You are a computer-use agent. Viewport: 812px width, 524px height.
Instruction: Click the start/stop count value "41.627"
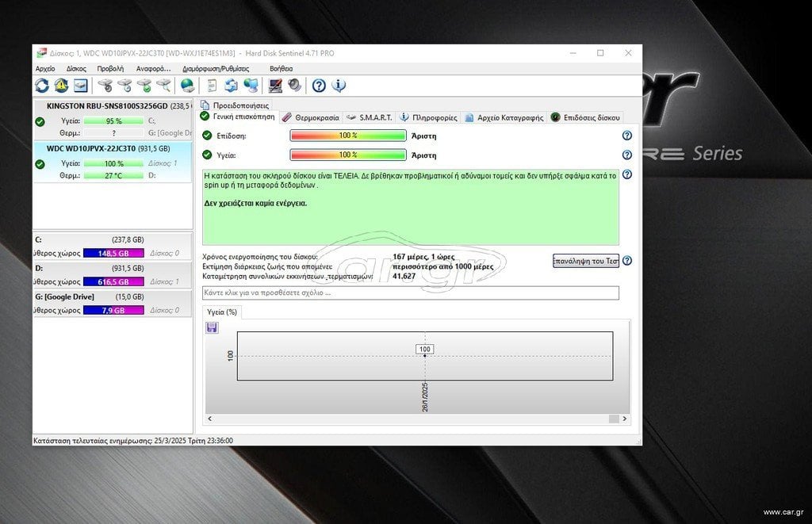(x=404, y=277)
